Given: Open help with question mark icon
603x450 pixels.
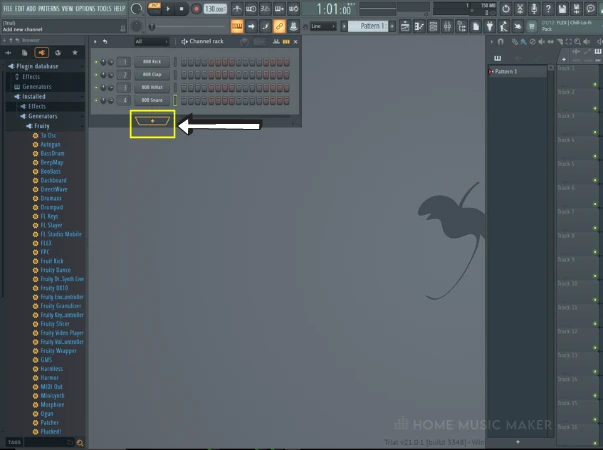Looking at the screenshot, I should tap(548, 8).
